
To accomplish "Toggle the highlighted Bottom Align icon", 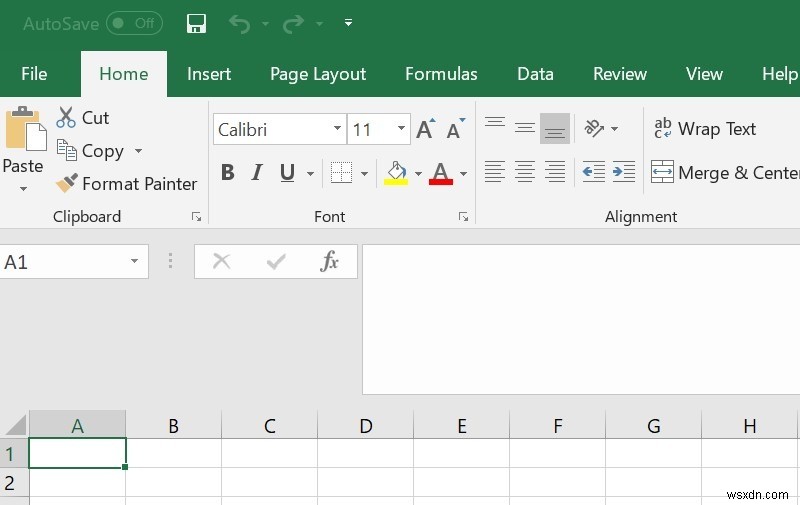I will [x=555, y=129].
